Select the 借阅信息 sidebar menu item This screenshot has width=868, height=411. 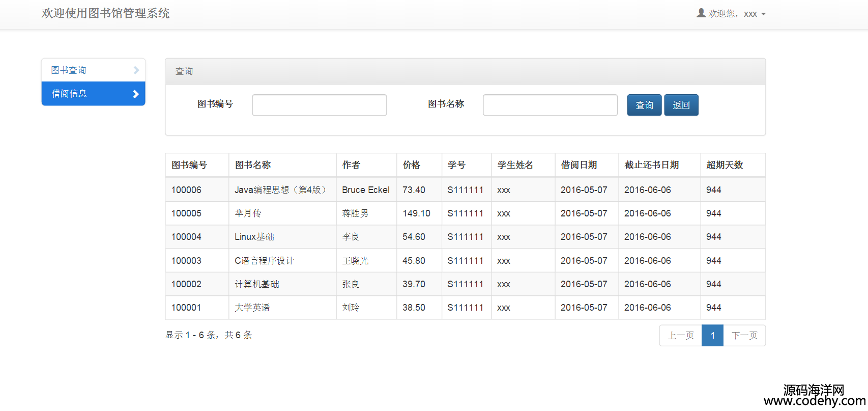(x=69, y=94)
